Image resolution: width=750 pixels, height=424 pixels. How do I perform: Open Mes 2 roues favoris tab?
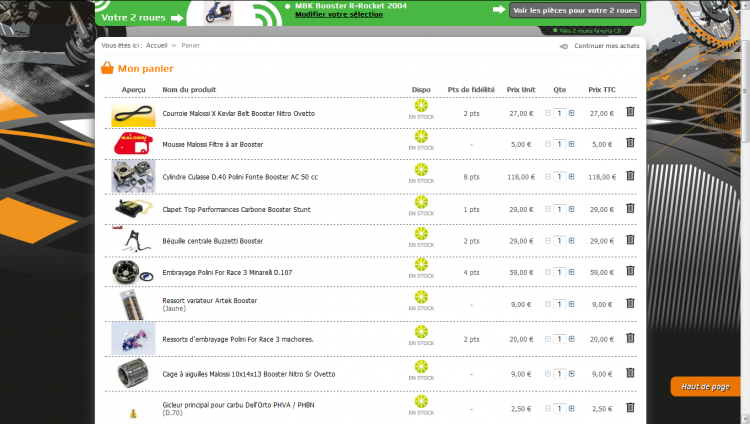pos(587,31)
